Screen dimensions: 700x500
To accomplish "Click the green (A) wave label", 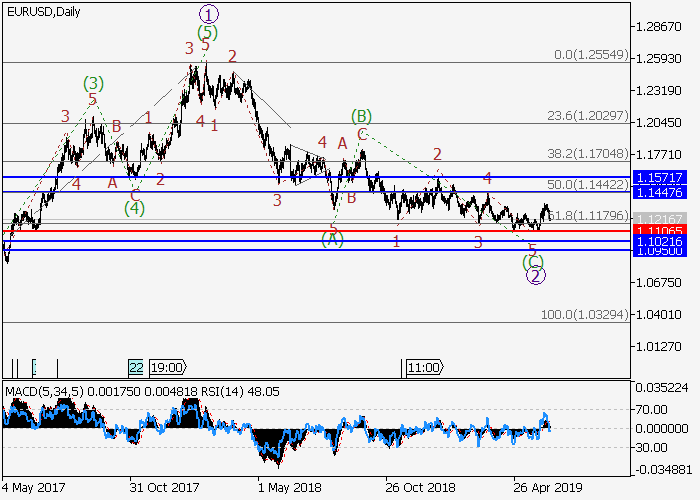I will click(333, 238).
